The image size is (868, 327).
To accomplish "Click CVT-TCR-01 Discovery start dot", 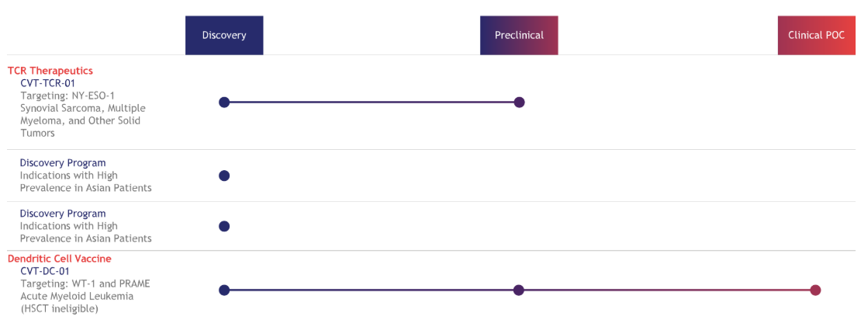I will (x=224, y=102).
